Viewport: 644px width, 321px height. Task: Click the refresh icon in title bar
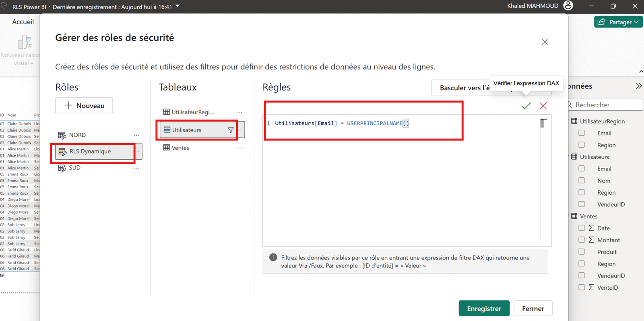click(x=4, y=6)
